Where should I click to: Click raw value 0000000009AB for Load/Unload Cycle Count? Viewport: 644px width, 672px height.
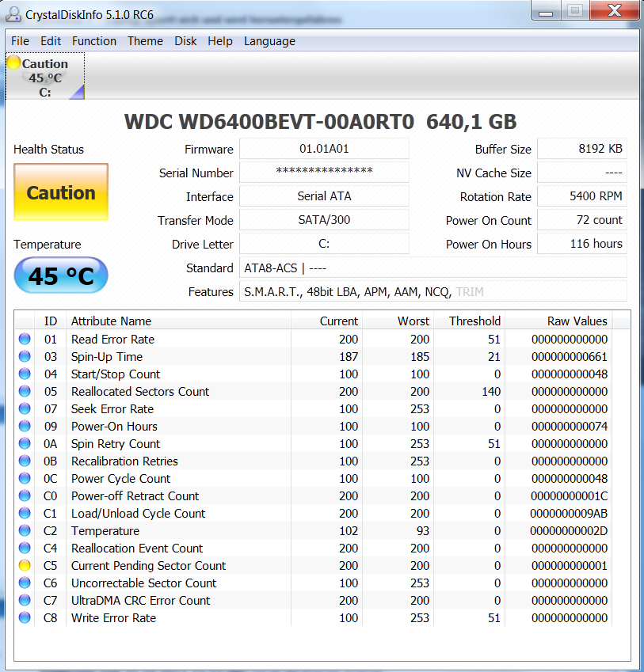click(x=569, y=514)
